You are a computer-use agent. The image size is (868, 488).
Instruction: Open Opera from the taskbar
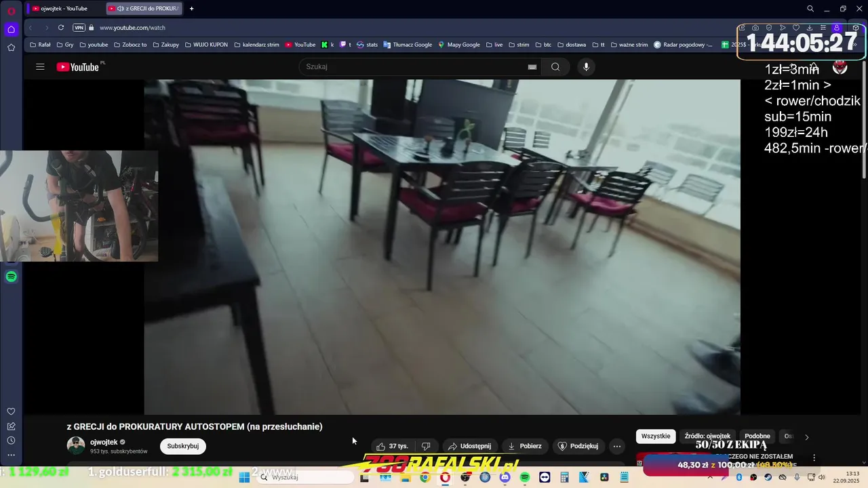point(445,477)
